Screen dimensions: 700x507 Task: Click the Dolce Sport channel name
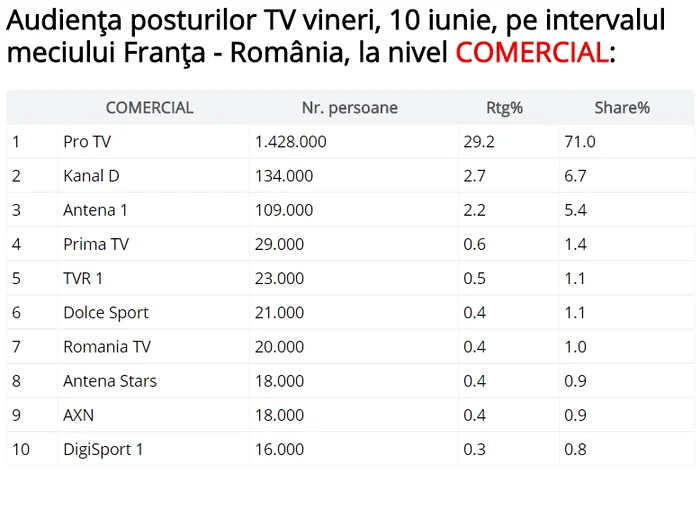point(105,312)
